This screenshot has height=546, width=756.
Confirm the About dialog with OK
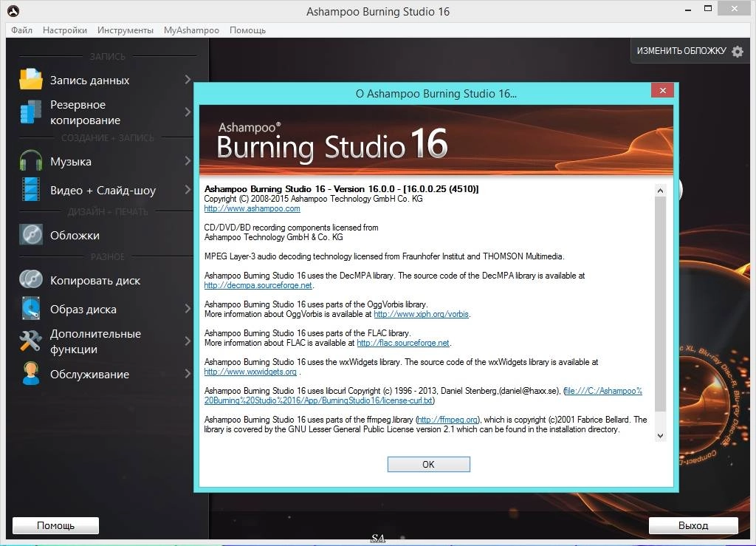click(x=429, y=464)
